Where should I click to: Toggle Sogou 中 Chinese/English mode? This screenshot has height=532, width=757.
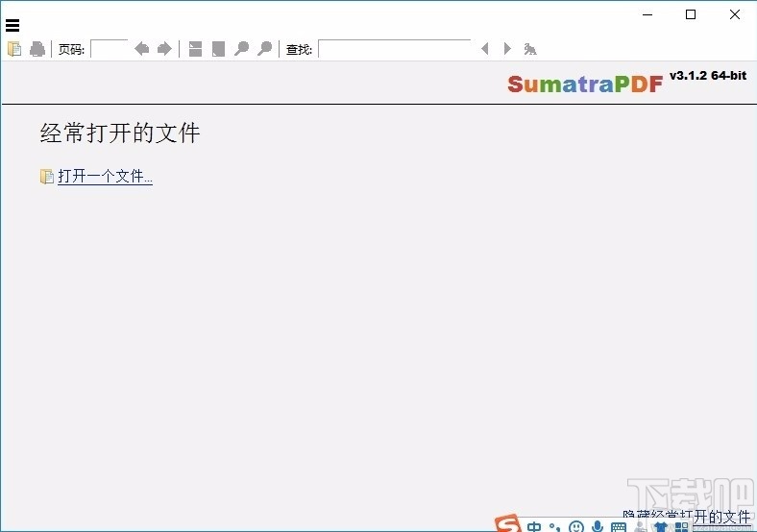point(534,526)
